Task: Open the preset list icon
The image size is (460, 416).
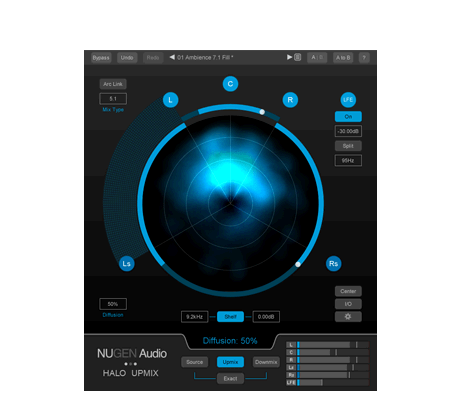Action: pos(298,57)
